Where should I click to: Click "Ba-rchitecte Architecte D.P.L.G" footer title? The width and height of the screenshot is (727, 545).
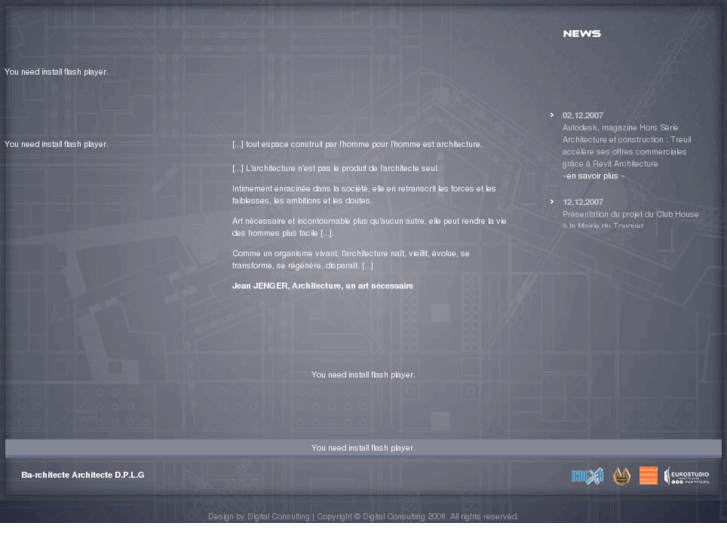click(x=83, y=475)
